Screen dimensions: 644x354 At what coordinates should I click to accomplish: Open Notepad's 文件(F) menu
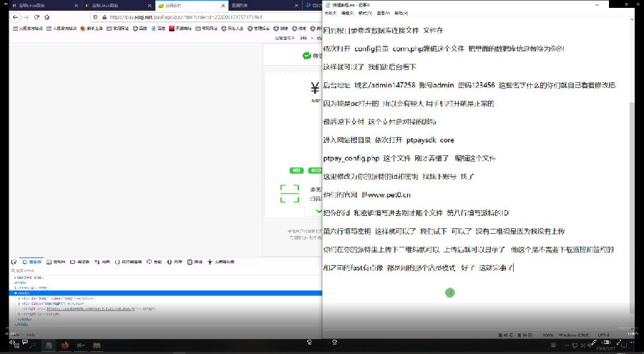tap(331, 13)
